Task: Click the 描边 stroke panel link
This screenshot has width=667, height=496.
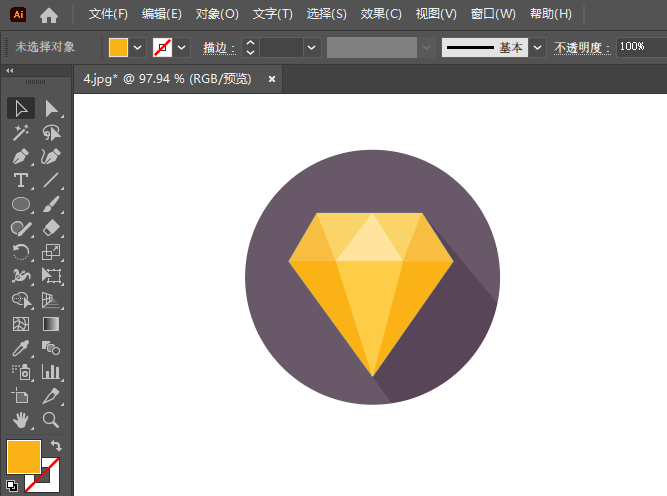Action: coord(219,48)
